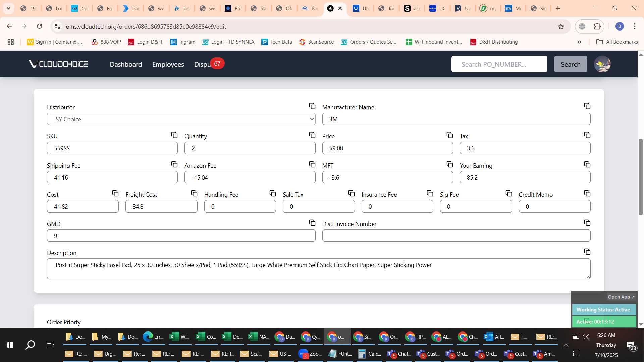Copy the SKU field value
The width and height of the screenshot is (644, 362).
tap(174, 135)
